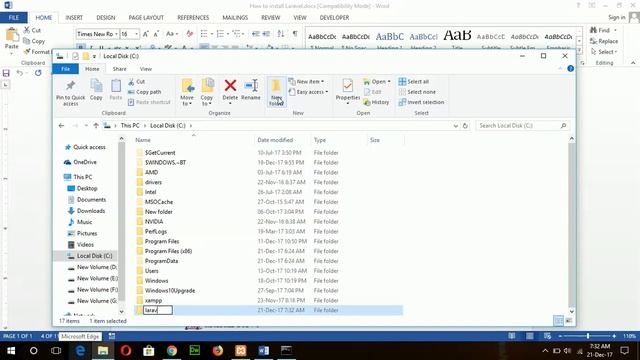Screen dimensions: 640x360
Task: Select the Windows10Upgrade folder
Action: click(x=169, y=291)
